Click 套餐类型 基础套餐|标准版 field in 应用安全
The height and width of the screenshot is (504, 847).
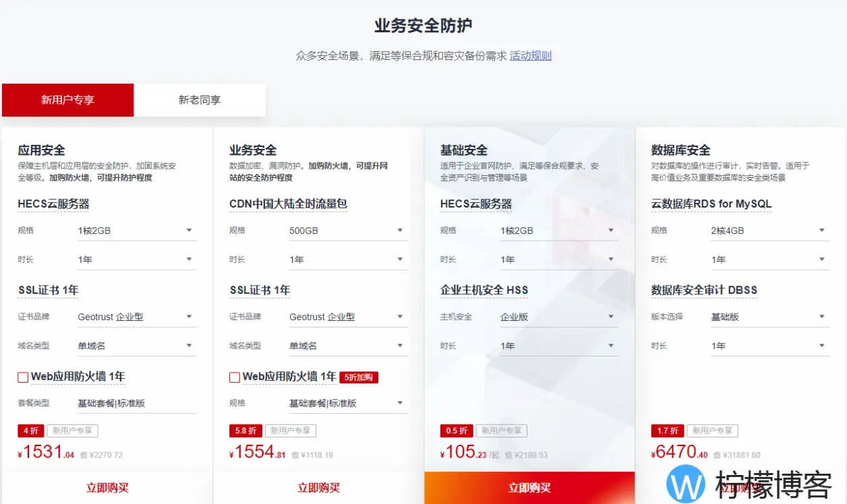[x=137, y=403]
